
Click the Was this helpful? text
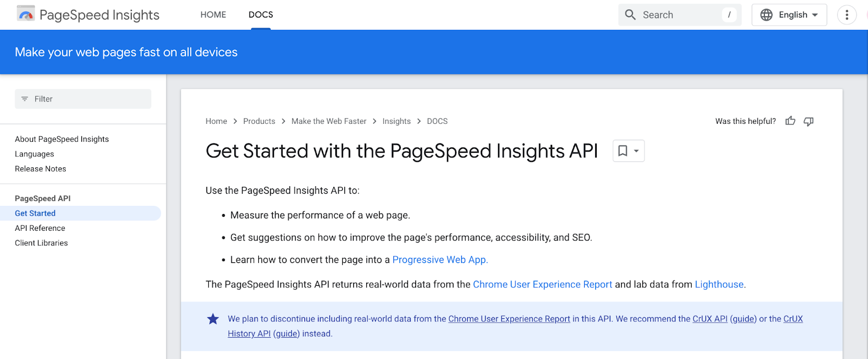click(745, 121)
